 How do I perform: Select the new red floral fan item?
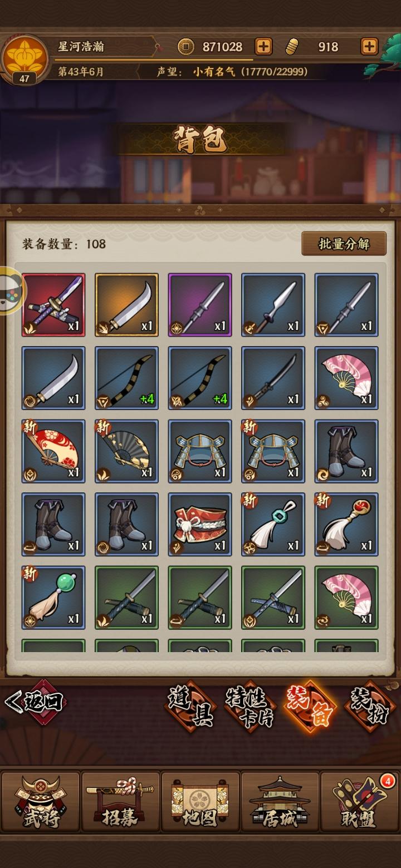tap(53, 451)
